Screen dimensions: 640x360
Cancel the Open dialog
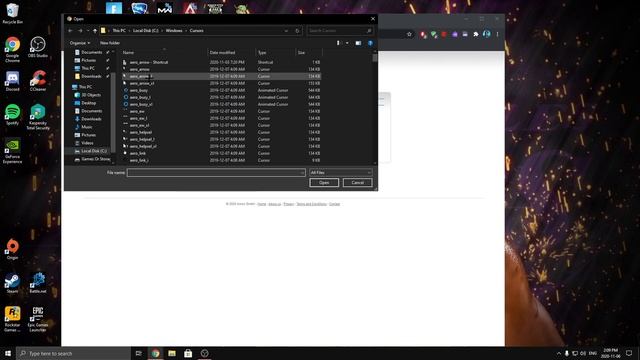358,182
